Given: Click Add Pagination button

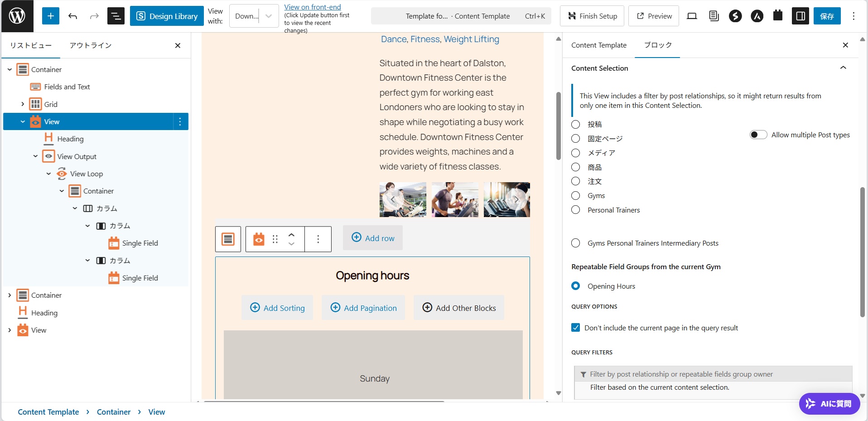Looking at the screenshot, I should click(363, 308).
